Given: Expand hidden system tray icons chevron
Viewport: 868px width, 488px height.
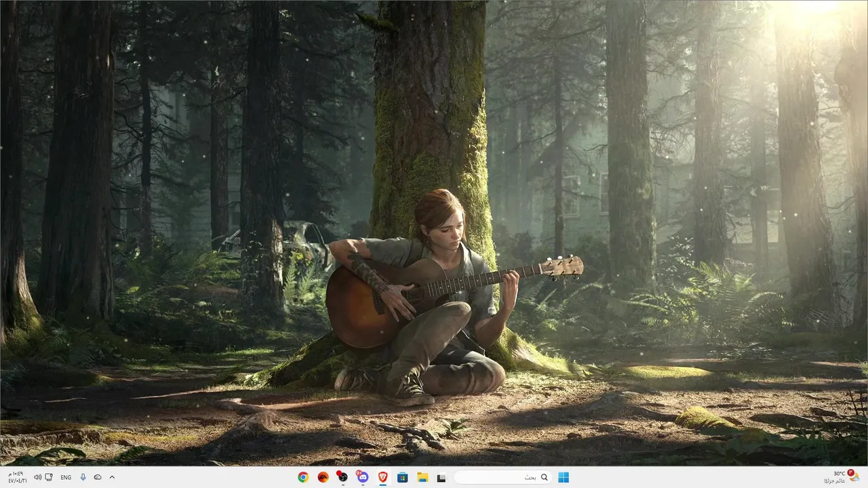Looking at the screenshot, I should click(x=112, y=477).
